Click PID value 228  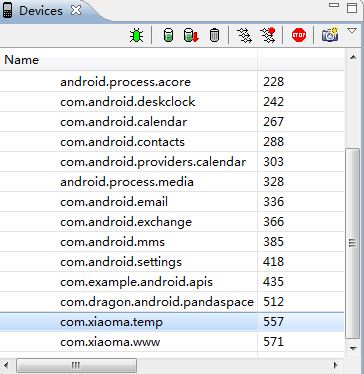(273, 82)
